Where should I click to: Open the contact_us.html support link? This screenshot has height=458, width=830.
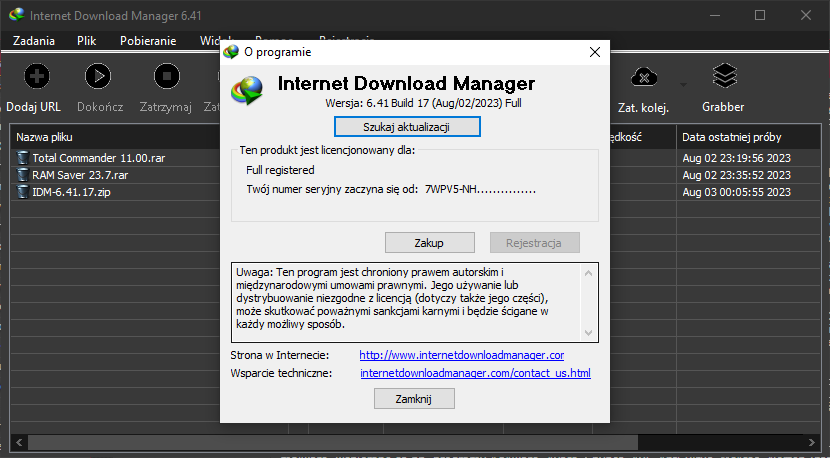click(x=475, y=373)
